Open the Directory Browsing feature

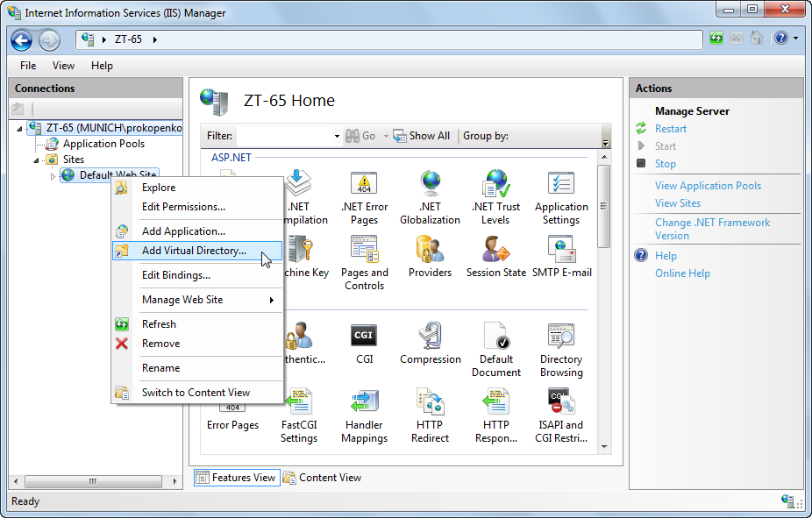pos(561,350)
